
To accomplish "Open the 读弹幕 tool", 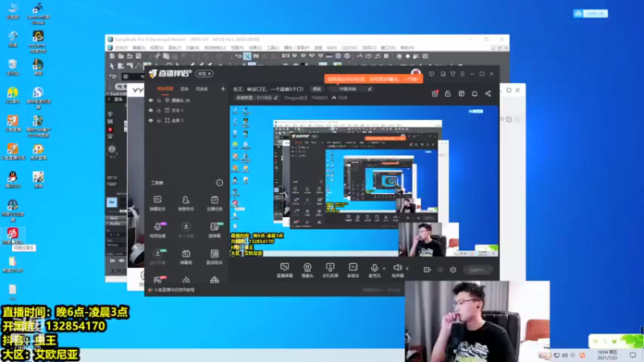I will tap(214, 230).
